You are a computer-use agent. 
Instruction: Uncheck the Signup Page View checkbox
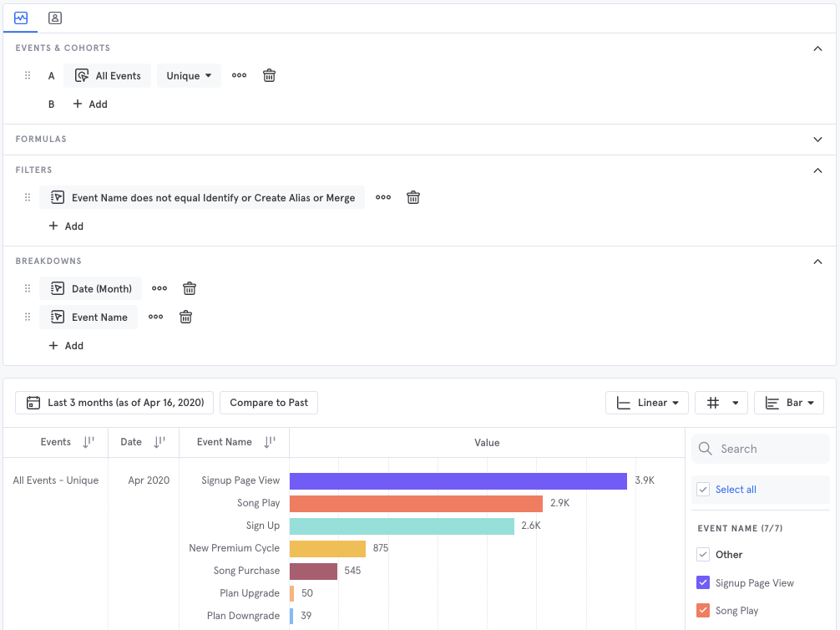tap(703, 583)
